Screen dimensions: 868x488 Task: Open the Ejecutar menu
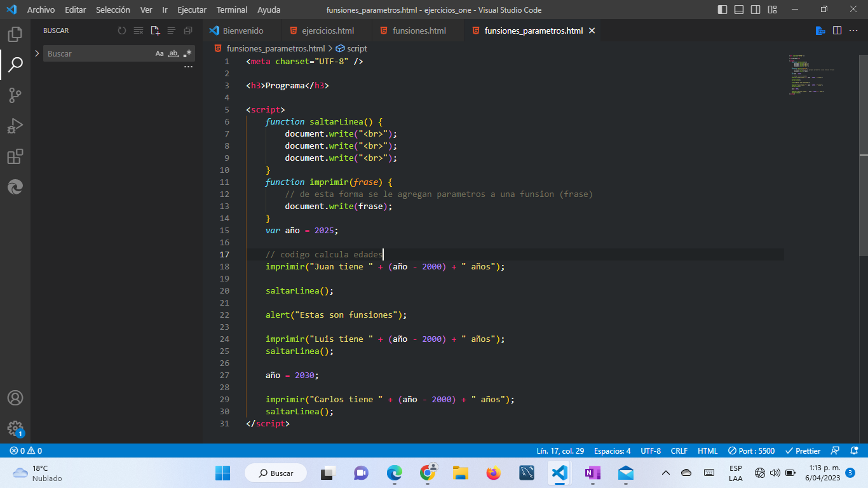click(x=192, y=10)
